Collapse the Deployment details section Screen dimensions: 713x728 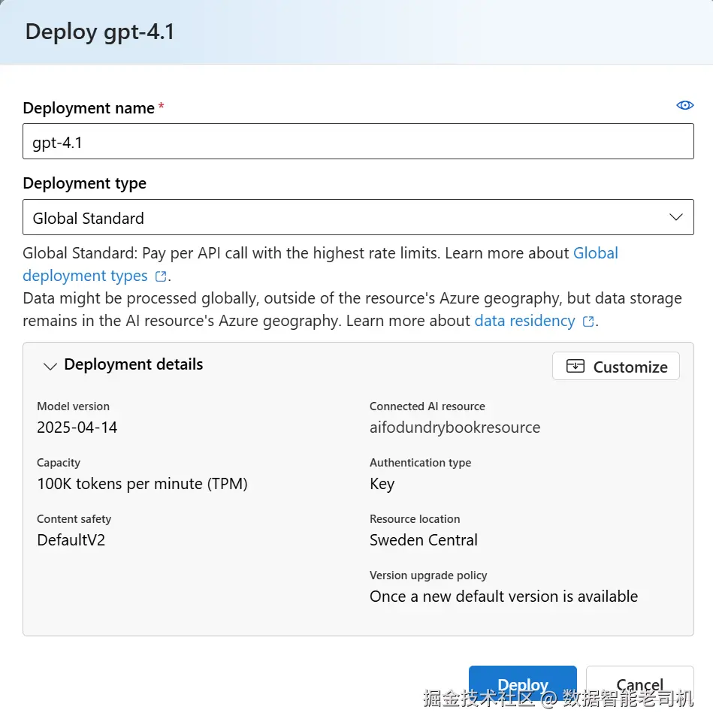click(x=50, y=367)
